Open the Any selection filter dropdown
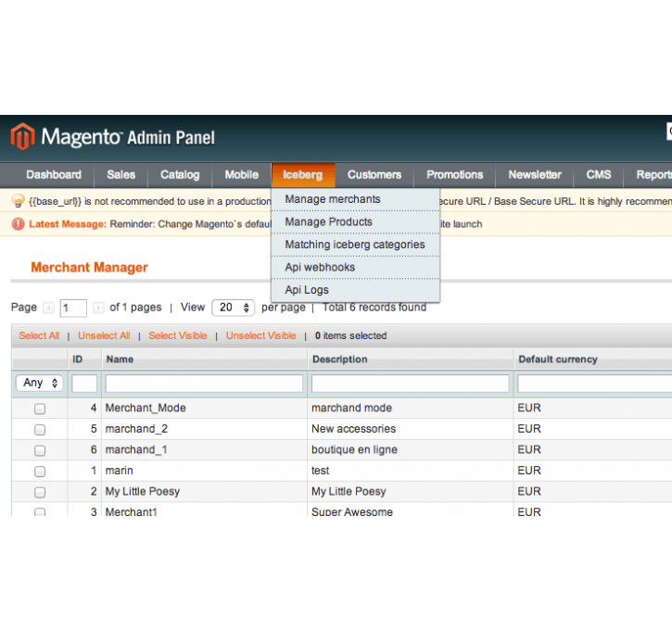The image size is (672, 630). click(40, 383)
